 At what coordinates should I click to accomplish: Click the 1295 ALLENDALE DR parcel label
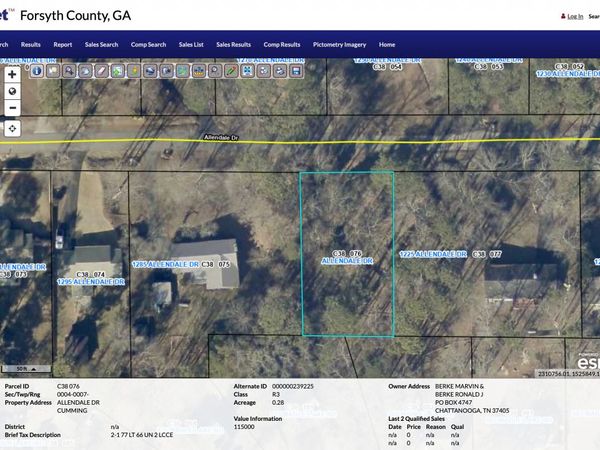coord(91,282)
